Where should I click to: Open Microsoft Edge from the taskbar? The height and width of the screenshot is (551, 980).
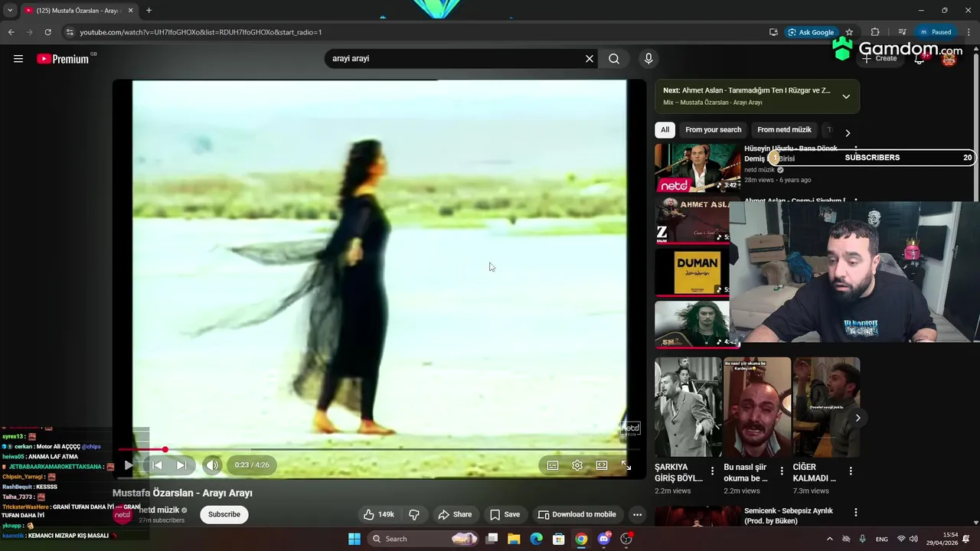[537, 539]
